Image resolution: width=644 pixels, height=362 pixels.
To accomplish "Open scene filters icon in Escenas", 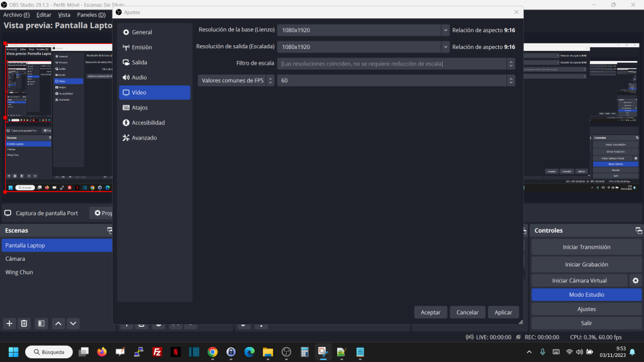I will point(41,324).
